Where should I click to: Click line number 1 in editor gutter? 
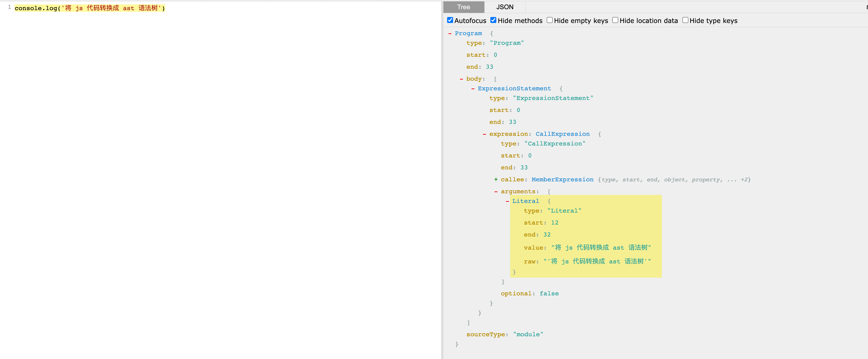(x=9, y=7)
